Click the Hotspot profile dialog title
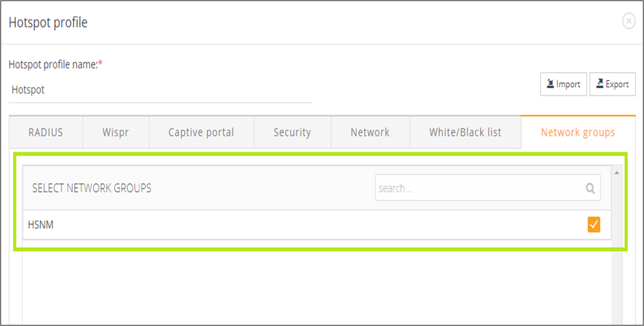The height and width of the screenshot is (326, 644). tap(48, 22)
